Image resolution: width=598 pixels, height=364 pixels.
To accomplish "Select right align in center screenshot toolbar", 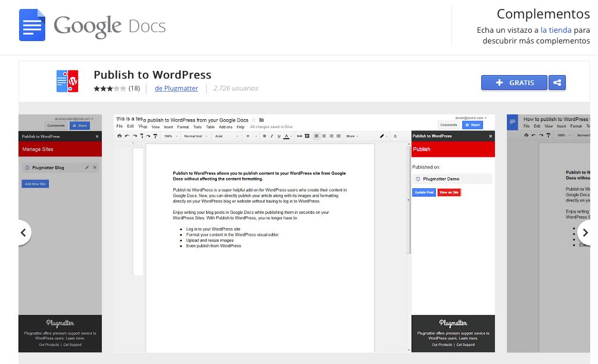I will coord(331,136).
